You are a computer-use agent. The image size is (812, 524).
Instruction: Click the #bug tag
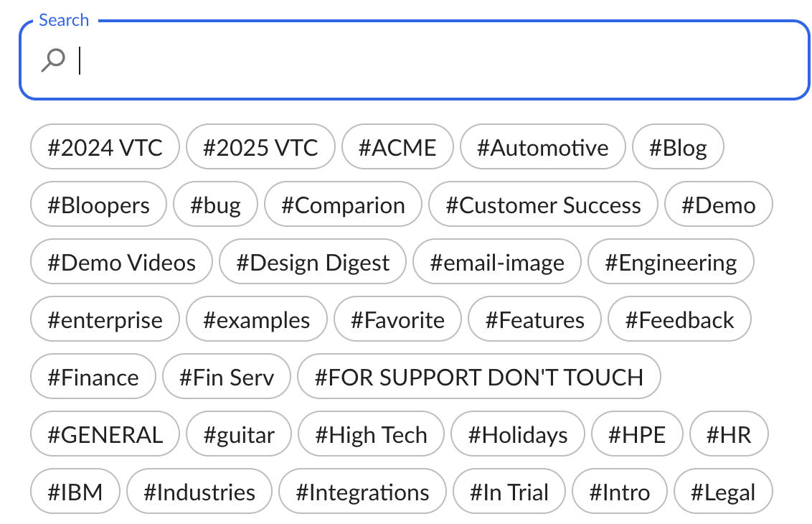tap(215, 205)
